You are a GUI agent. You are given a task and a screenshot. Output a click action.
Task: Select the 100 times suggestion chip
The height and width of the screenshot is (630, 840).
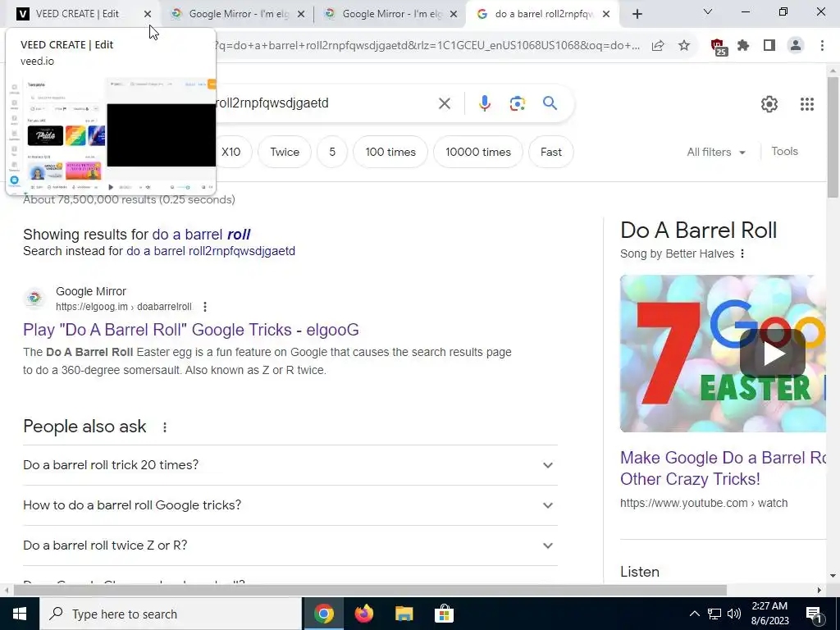(x=390, y=152)
